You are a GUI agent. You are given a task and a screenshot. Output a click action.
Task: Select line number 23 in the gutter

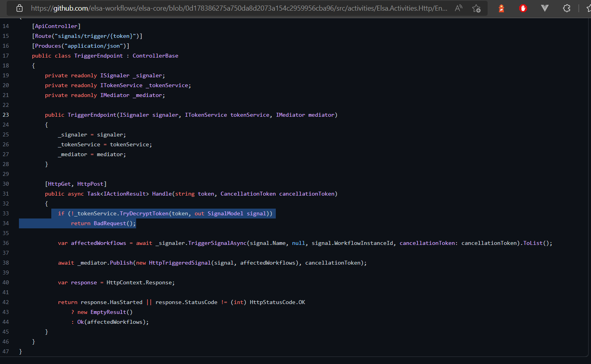pos(6,115)
